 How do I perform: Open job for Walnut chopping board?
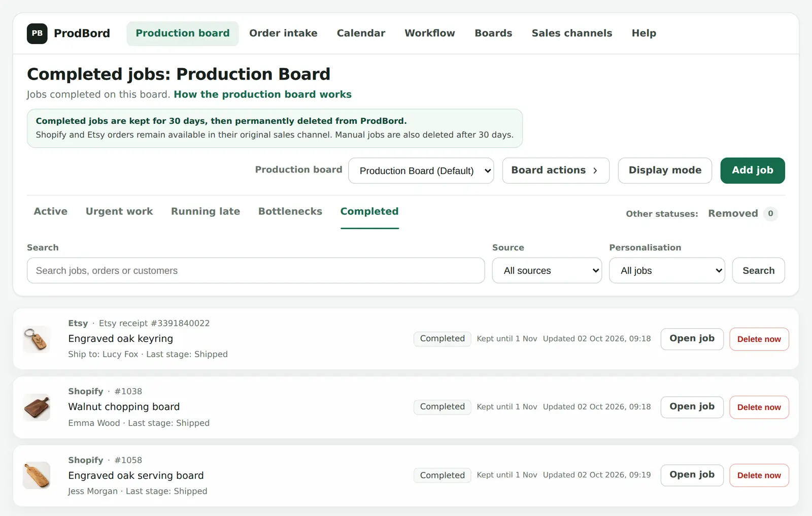[x=692, y=407]
